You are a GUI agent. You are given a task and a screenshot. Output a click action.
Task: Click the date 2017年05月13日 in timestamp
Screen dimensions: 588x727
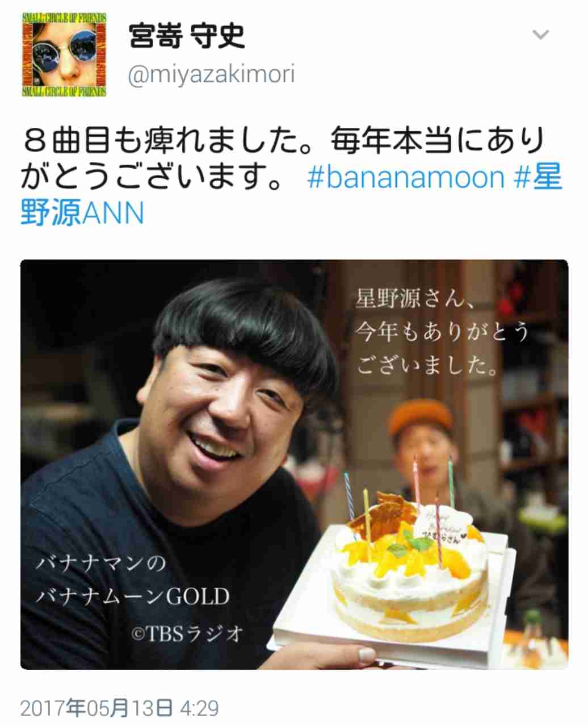(96, 708)
